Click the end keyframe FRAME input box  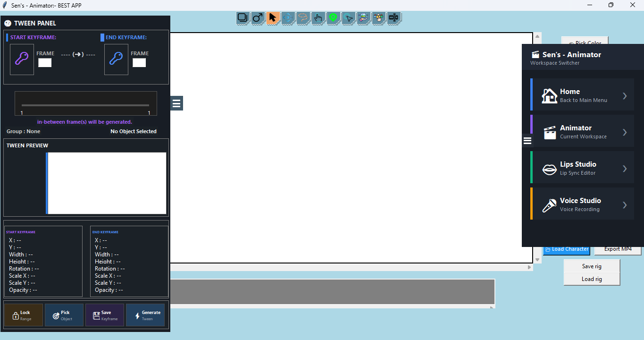click(139, 63)
